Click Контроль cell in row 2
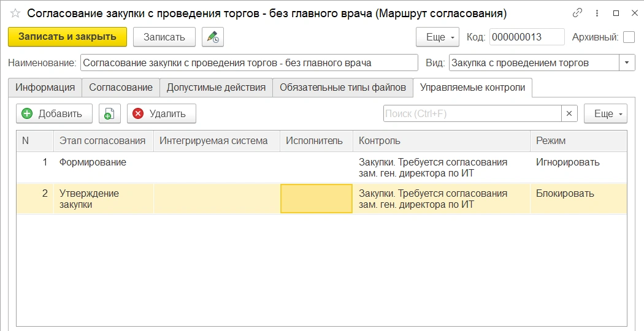The image size is (644, 331). (x=442, y=199)
